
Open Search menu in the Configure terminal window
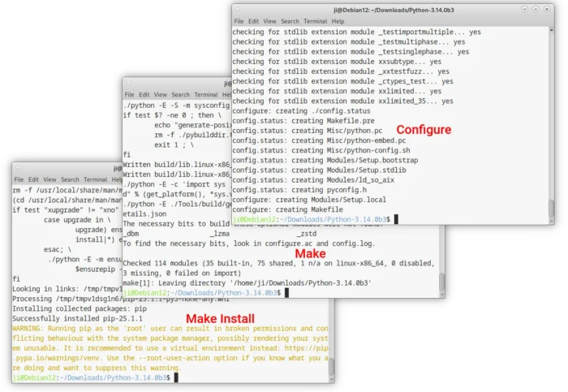(290, 21)
